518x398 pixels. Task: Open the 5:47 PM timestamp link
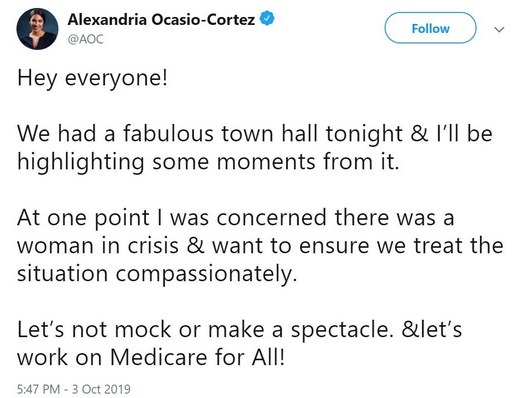[x=38, y=389]
